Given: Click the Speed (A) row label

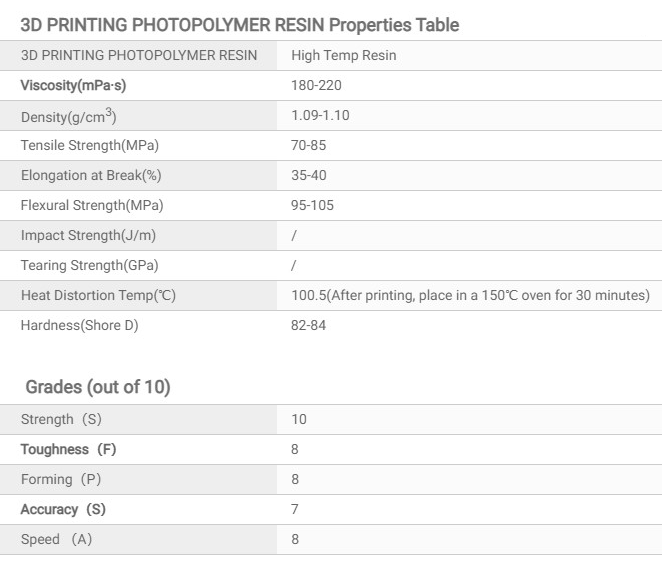Looking at the screenshot, I should [x=59, y=539].
